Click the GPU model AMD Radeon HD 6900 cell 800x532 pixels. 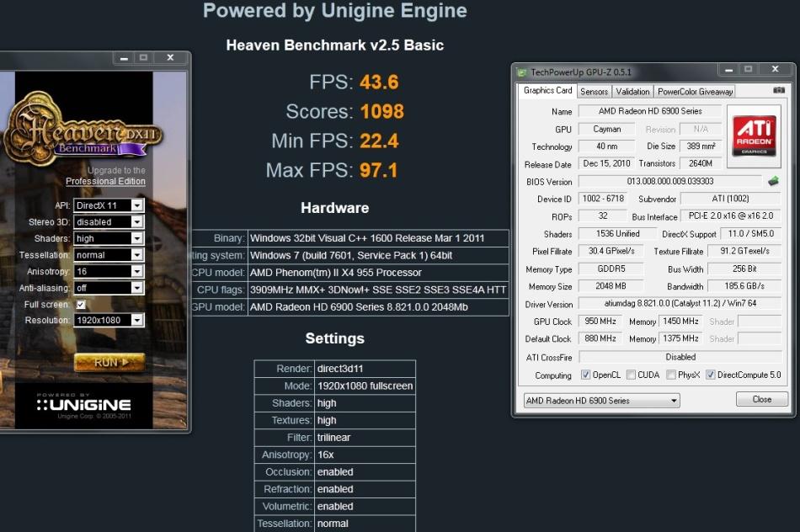click(x=378, y=307)
